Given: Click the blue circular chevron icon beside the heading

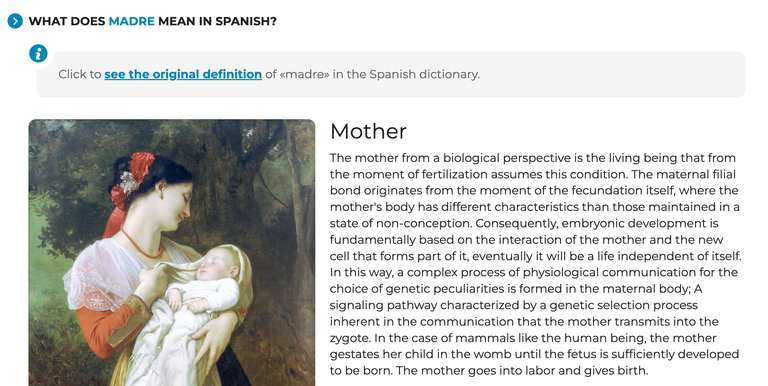Looking at the screenshot, I should tap(15, 21).
